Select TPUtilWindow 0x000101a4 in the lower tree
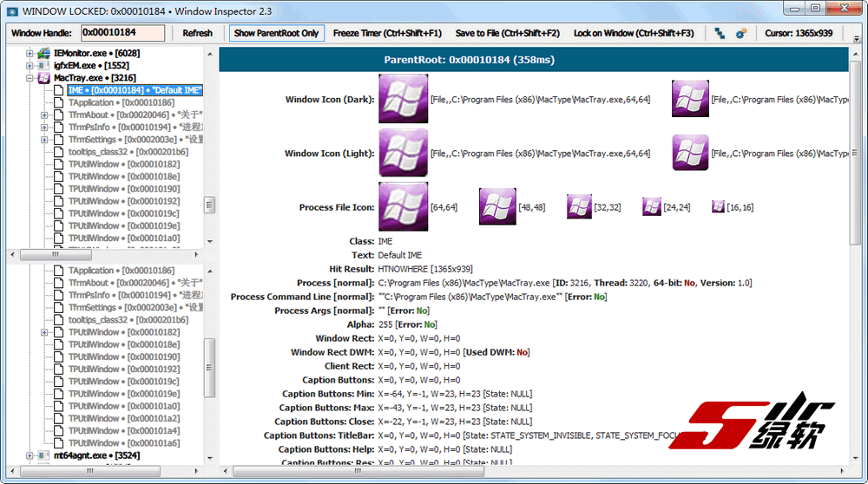Screen dimensions: 868x484 (124, 431)
